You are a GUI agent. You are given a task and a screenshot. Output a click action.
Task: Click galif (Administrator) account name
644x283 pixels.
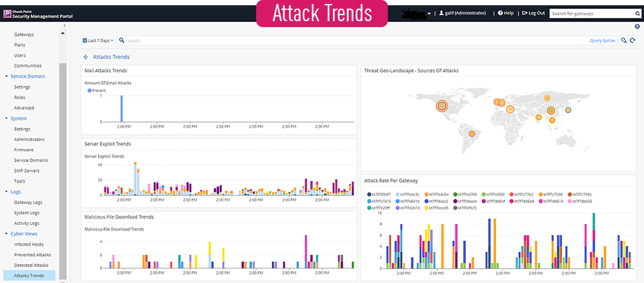point(465,13)
